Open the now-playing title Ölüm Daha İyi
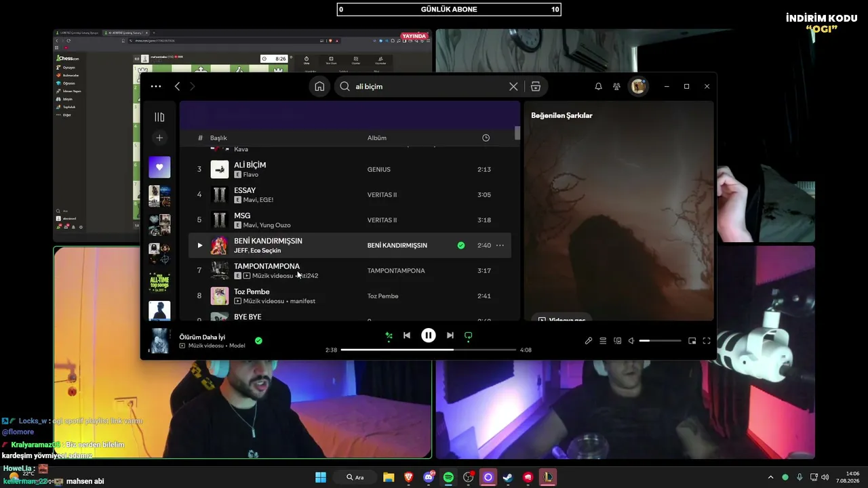868x488 pixels. coord(202,337)
